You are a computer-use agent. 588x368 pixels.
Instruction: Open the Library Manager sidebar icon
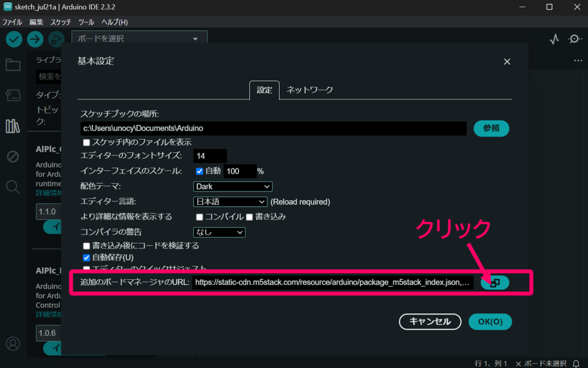pyautogui.click(x=13, y=126)
